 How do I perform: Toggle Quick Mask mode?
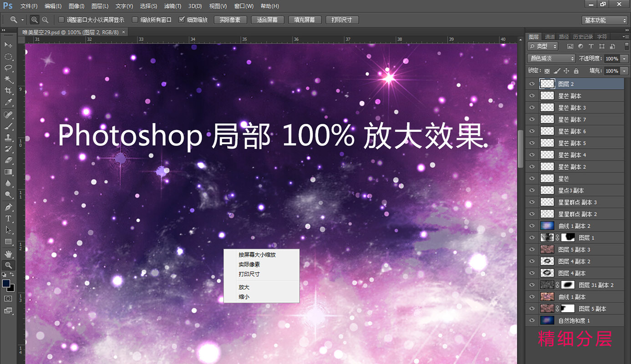(x=8, y=298)
